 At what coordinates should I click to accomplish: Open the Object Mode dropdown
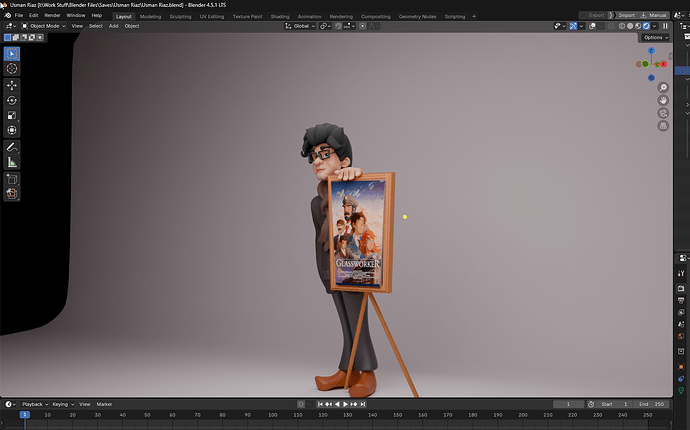click(x=44, y=26)
